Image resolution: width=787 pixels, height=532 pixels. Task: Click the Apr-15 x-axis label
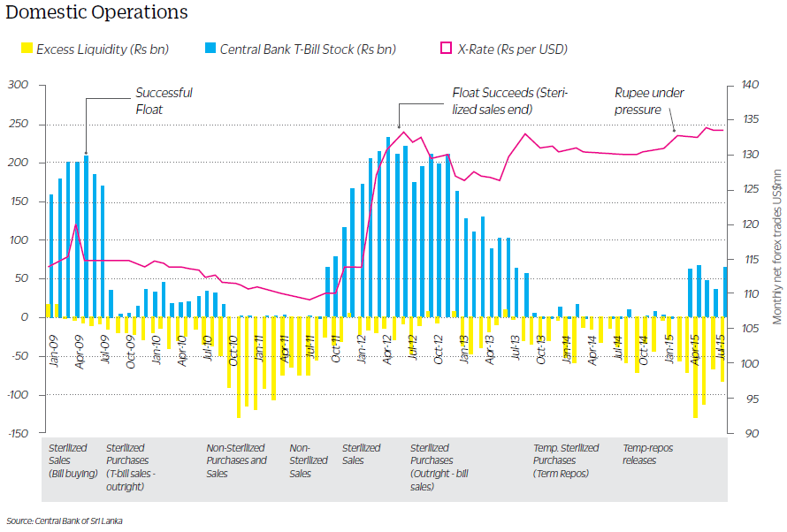coord(695,350)
